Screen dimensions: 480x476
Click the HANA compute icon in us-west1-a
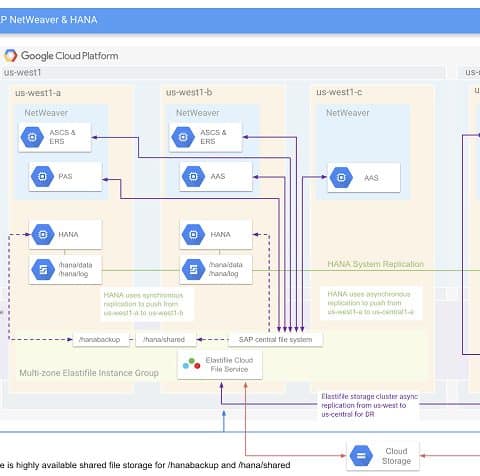pos(43,235)
